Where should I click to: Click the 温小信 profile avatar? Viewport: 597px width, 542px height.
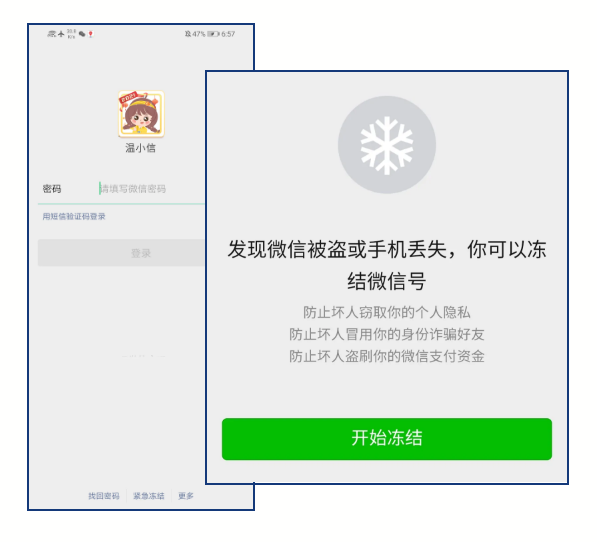141,114
